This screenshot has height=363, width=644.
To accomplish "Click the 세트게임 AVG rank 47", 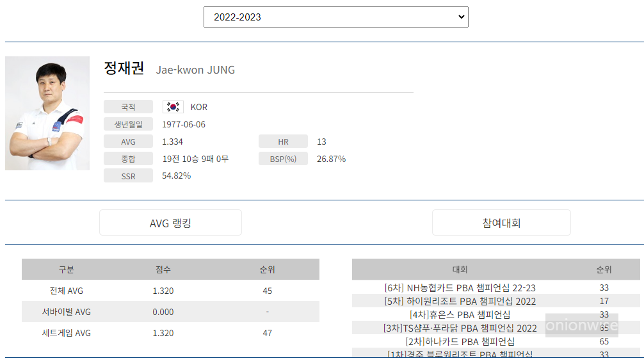I will (268, 333).
